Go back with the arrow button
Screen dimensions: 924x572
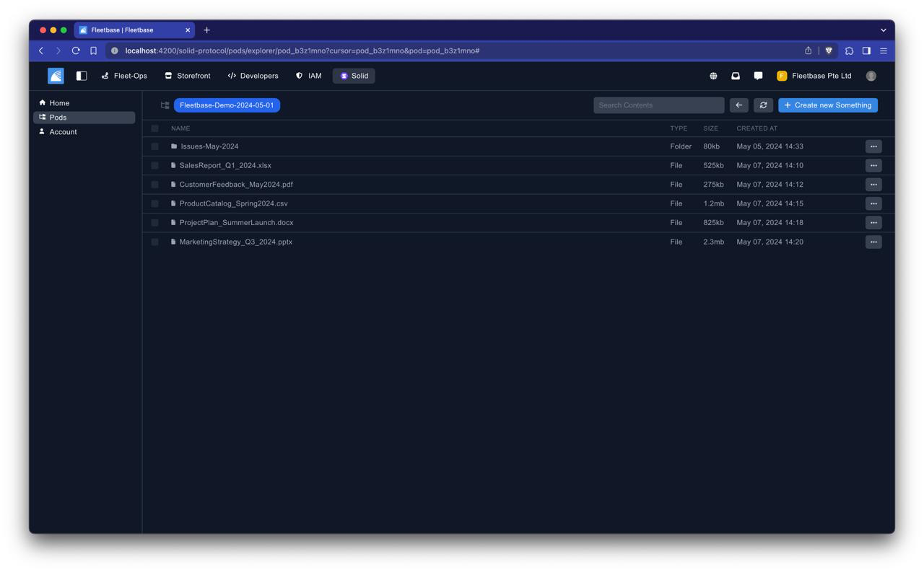click(739, 105)
